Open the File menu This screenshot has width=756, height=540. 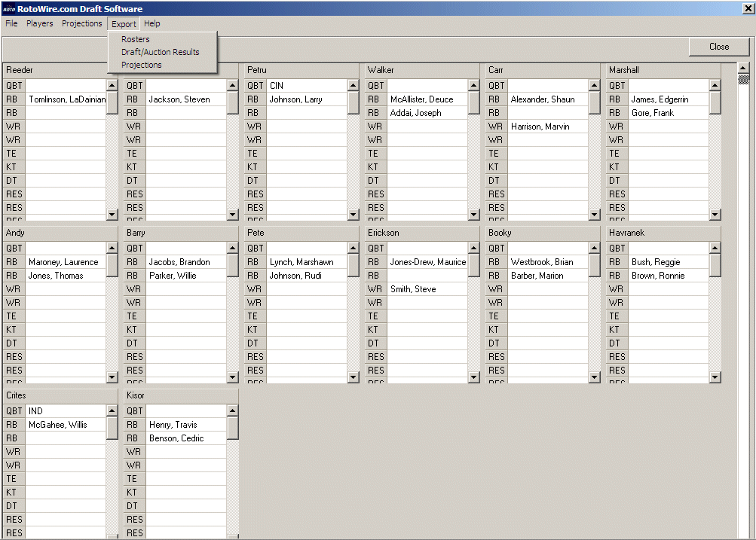[11, 23]
